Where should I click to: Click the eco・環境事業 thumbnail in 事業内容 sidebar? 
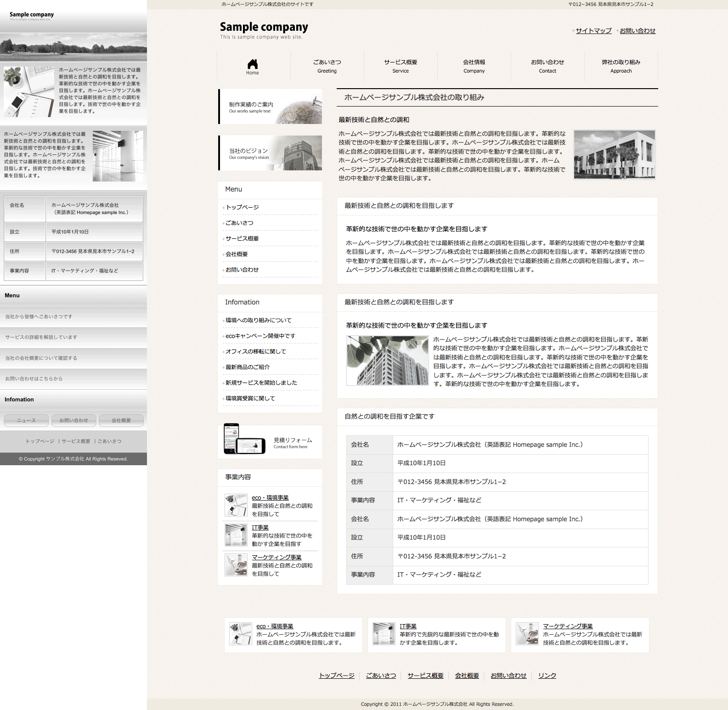point(236,505)
